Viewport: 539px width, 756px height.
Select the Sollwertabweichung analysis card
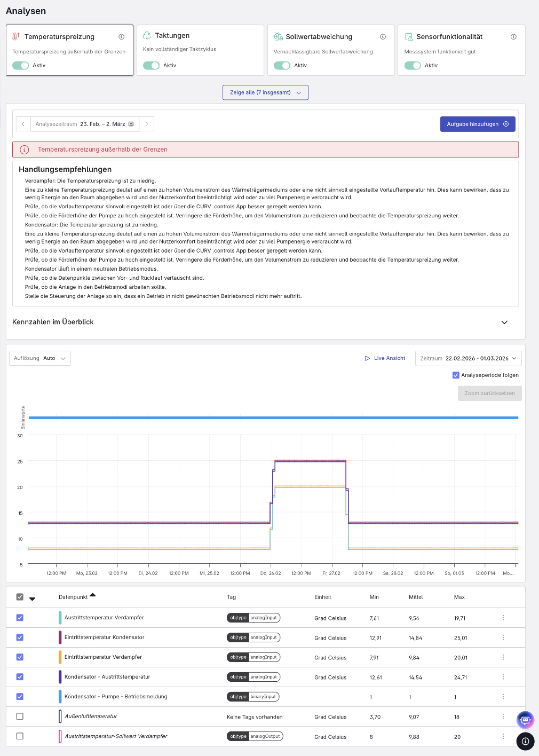[331, 50]
